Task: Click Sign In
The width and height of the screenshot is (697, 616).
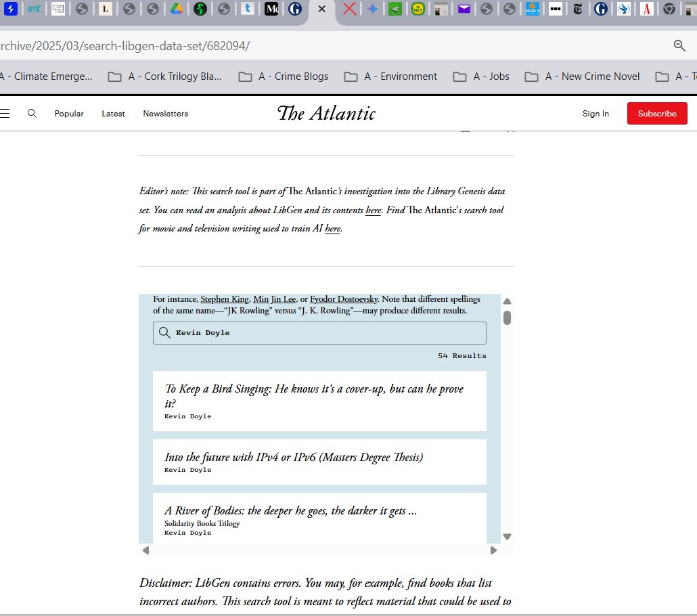Action: 595,114
